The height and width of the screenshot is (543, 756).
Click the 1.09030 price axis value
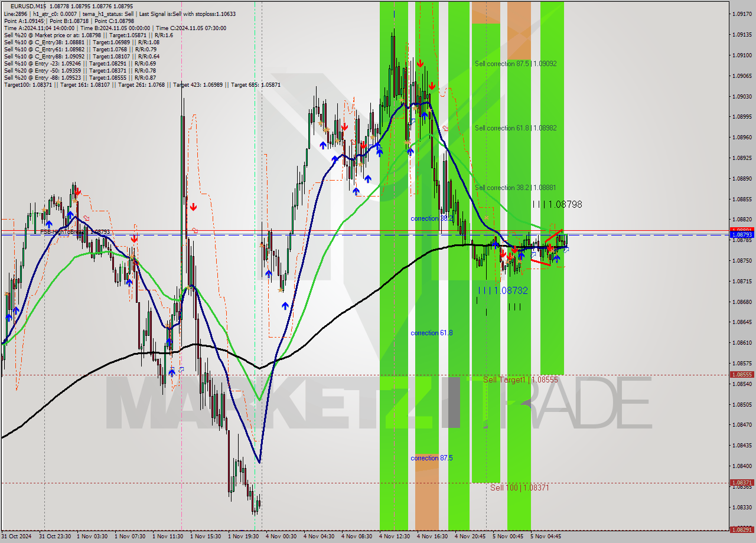click(x=742, y=96)
